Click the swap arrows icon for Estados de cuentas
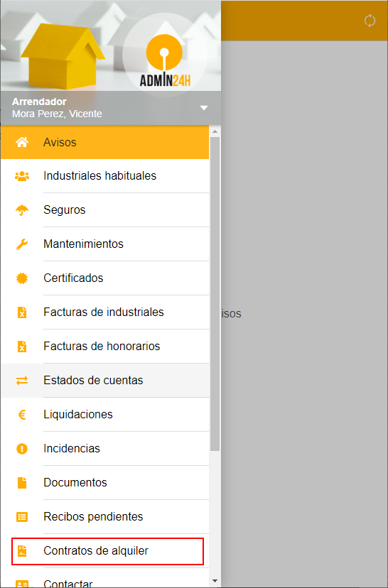Image resolution: width=388 pixels, height=588 pixels. click(22, 381)
